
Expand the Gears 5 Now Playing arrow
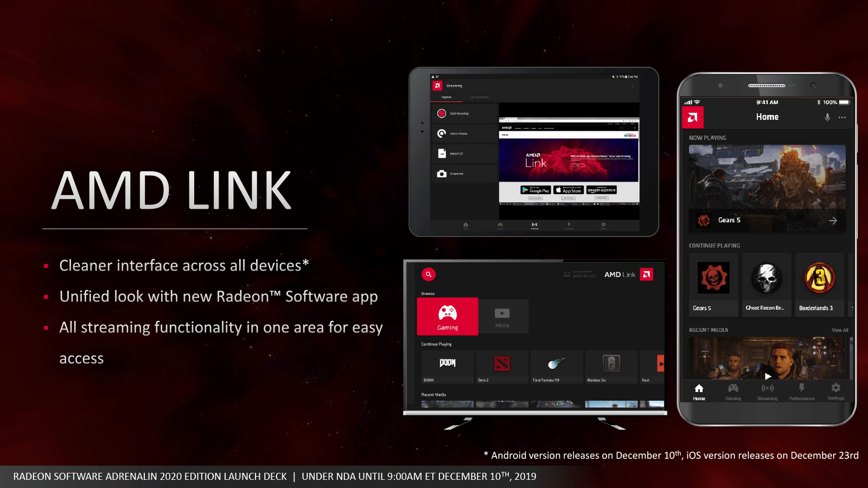coord(835,221)
